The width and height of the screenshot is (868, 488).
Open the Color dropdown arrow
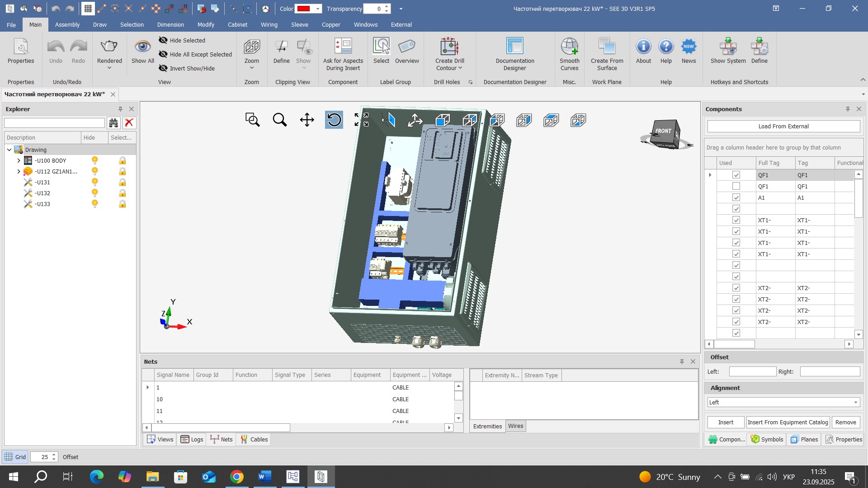click(x=318, y=9)
